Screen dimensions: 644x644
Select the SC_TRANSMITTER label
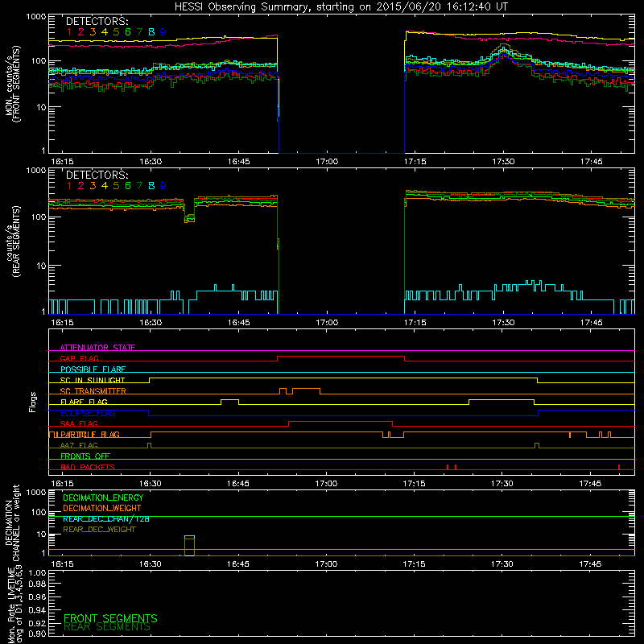pyautogui.click(x=93, y=390)
